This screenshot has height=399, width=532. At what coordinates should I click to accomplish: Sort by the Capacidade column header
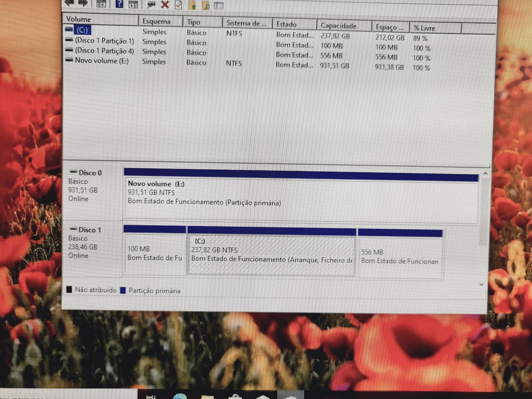344,26
